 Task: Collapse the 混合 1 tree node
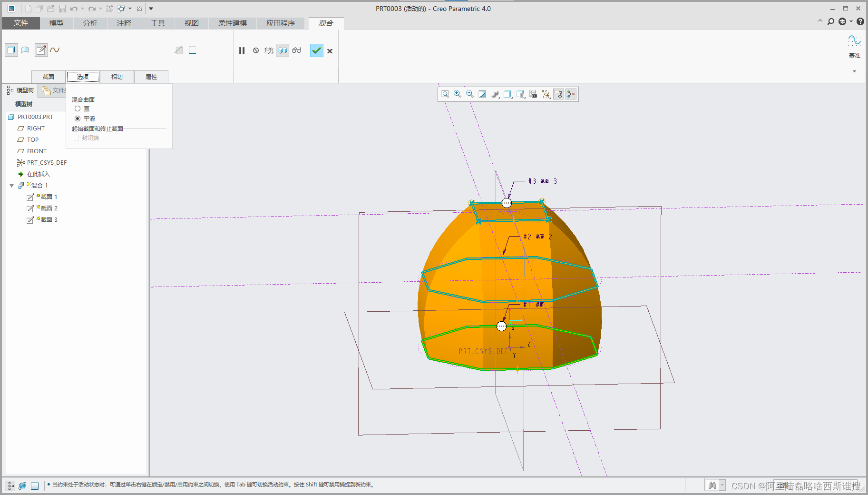tap(12, 186)
